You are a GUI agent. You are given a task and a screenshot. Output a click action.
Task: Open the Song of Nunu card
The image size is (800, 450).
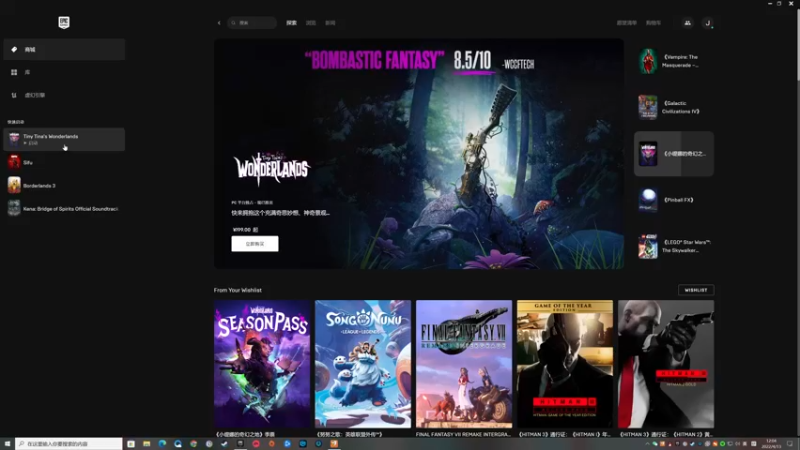pyautogui.click(x=363, y=364)
